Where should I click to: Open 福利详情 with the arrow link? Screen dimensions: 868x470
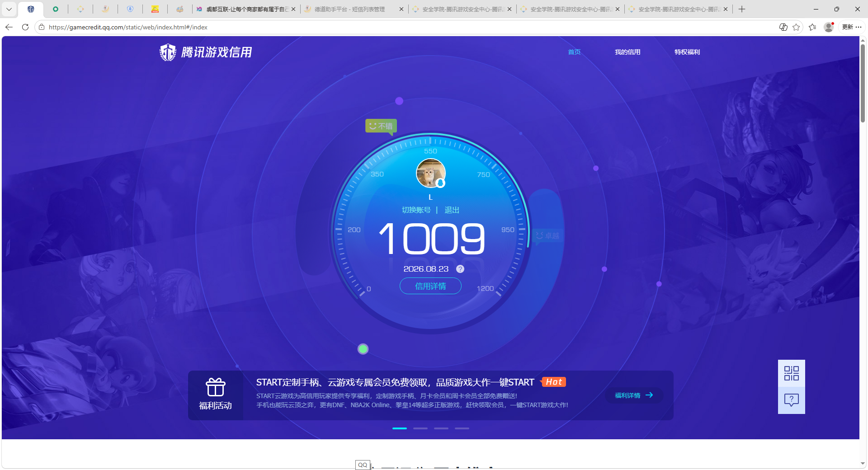pos(634,395)
